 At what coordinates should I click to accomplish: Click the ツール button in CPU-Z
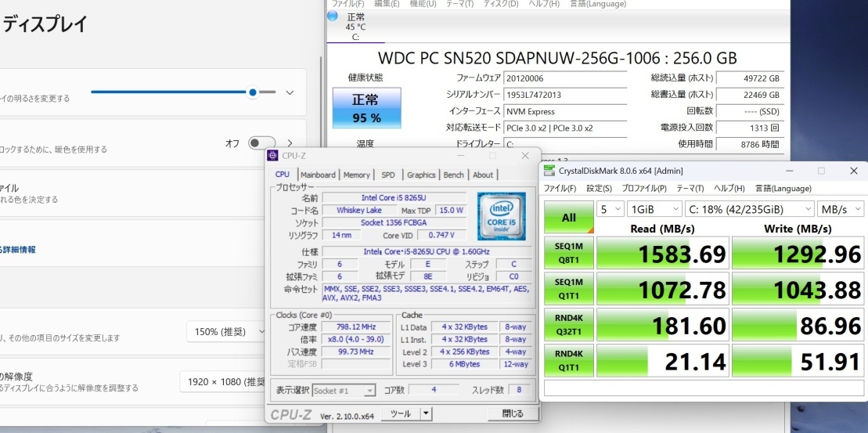coord(401,413)
